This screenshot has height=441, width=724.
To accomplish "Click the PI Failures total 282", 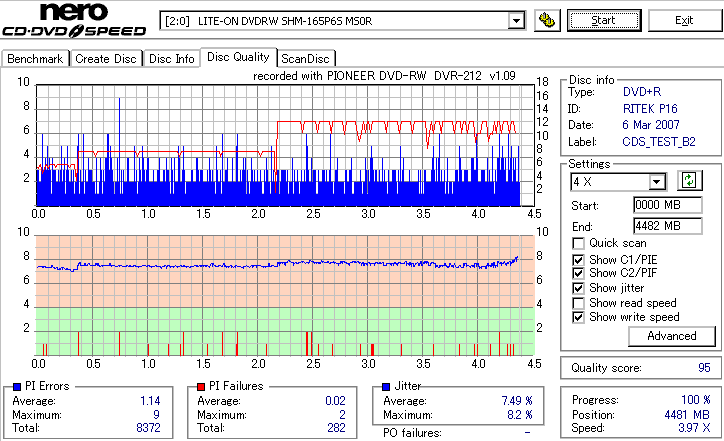I will pos(336,428).
